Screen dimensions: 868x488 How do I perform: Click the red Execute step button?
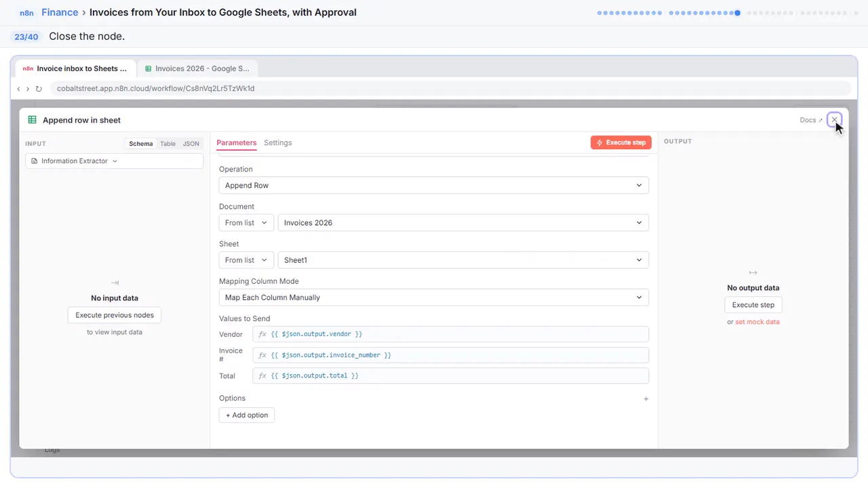(621, 143)
